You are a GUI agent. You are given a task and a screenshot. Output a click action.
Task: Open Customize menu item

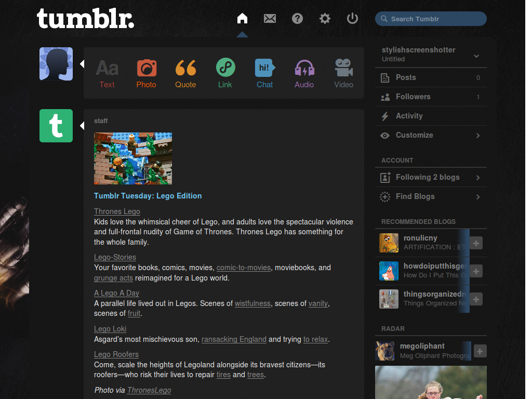coord(431,135)
